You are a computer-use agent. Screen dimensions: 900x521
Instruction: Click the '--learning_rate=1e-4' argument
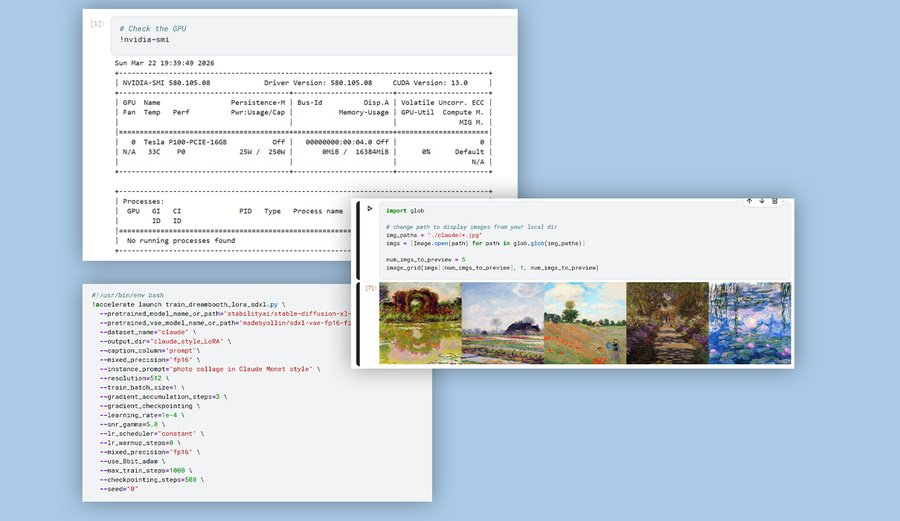tap(142, 415)
